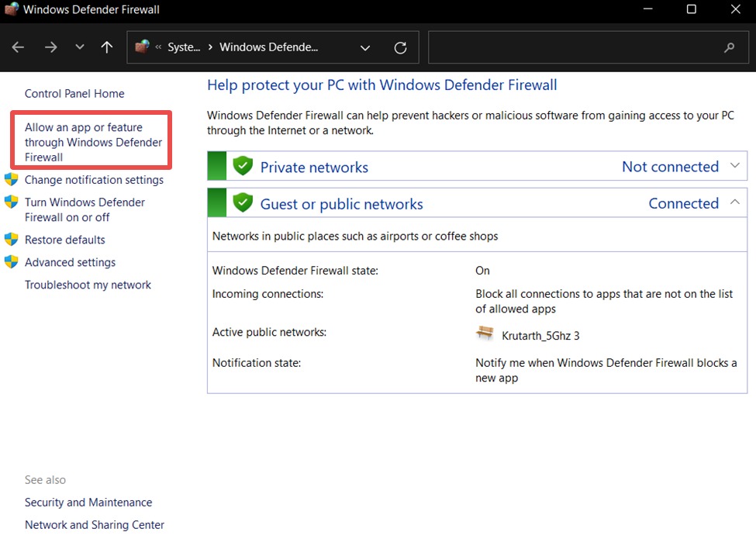Click the Forward navigation arrow
This screenshot has height=546, width=756.
(51, 47)
